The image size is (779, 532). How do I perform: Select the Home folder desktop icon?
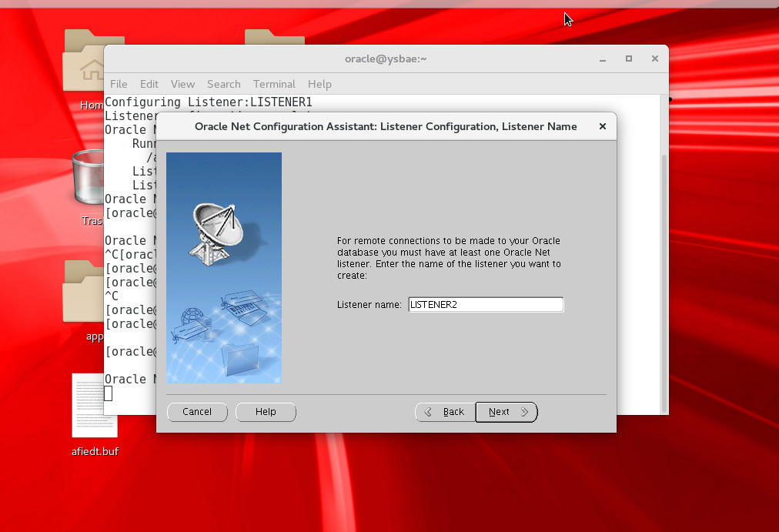point(84,69)
